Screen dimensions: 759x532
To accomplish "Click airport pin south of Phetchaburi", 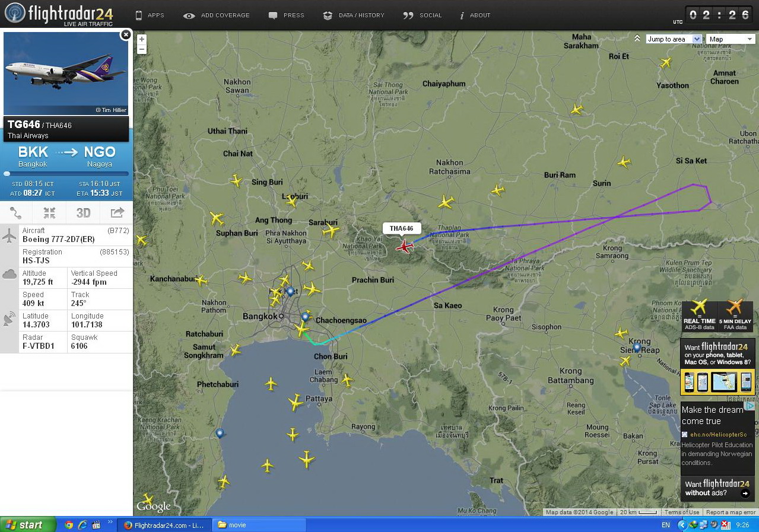I will [220, 433].
